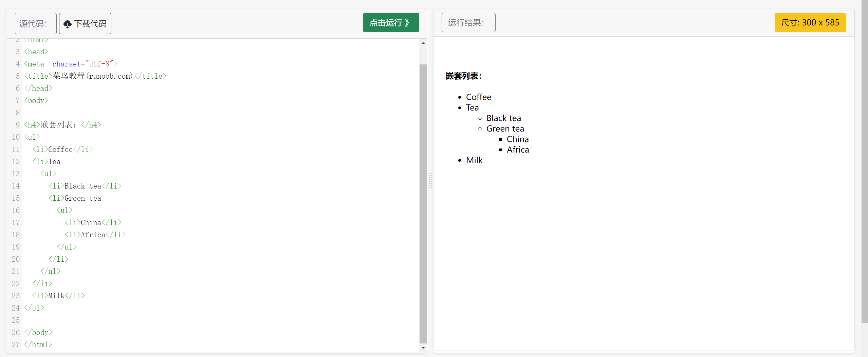Screen dimensions: 868x357
Task: Click the <title>菜鸟教程(runoob.com)</title> code line
Action: 95,76
